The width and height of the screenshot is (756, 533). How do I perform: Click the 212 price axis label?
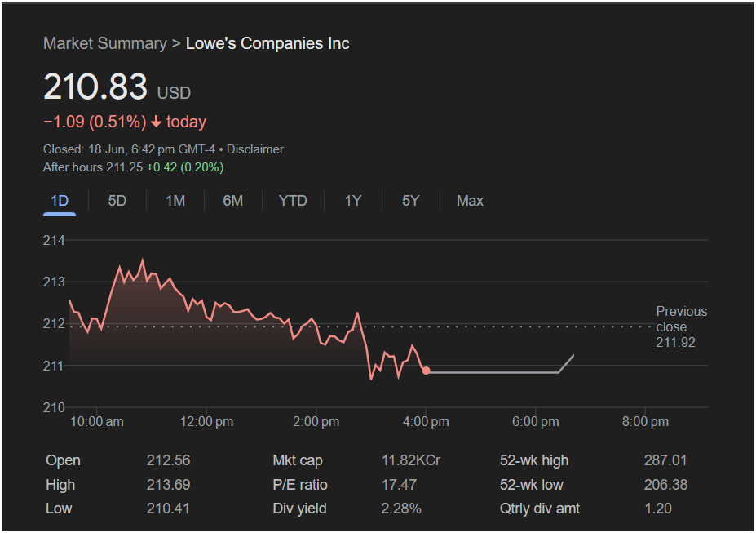coord(54,324)
